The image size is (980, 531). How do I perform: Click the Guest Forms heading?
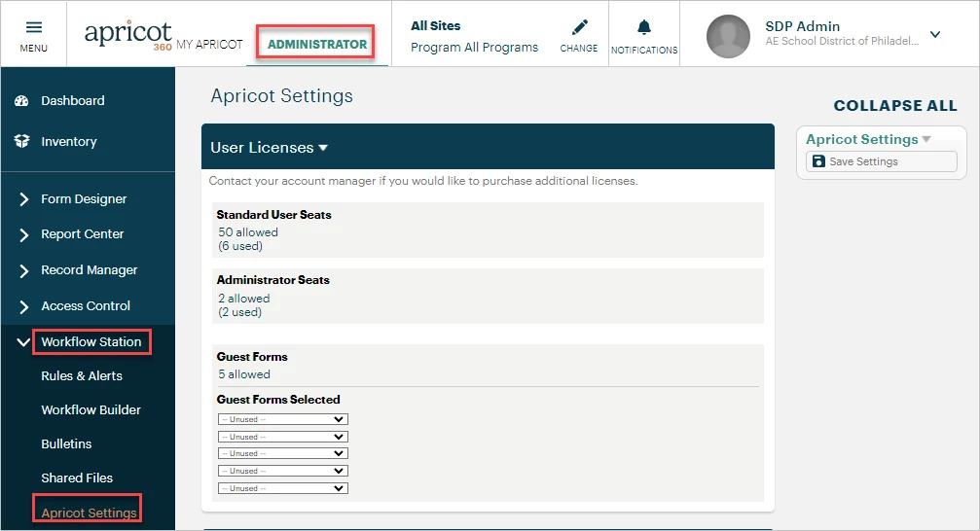(x=252, y=357)
